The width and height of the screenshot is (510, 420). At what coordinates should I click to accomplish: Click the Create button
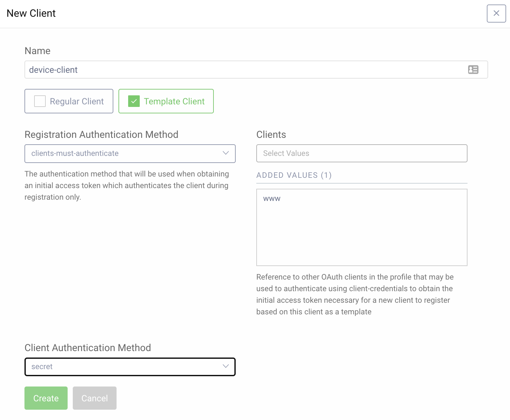pos(46,398)
